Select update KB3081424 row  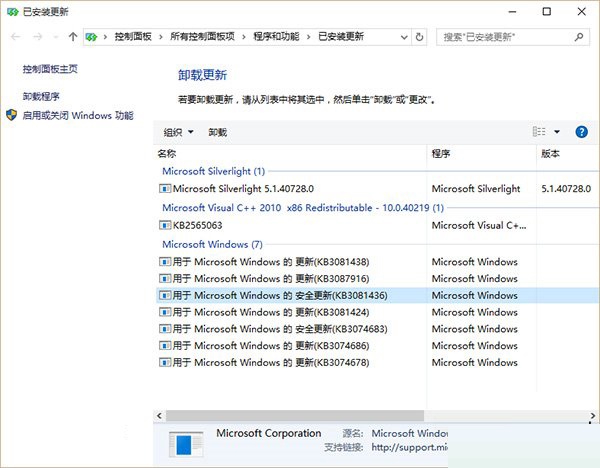coord(377,312)
